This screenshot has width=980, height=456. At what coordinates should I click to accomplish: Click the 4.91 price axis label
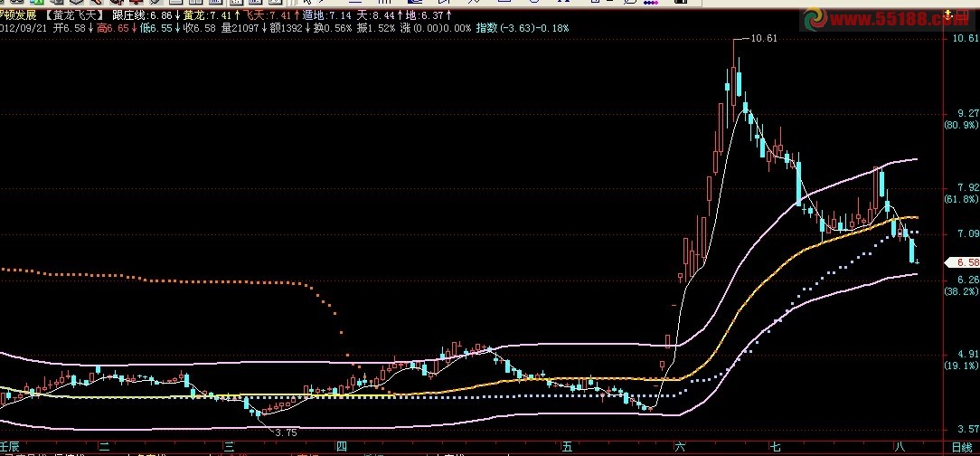[x=968, y=354]
